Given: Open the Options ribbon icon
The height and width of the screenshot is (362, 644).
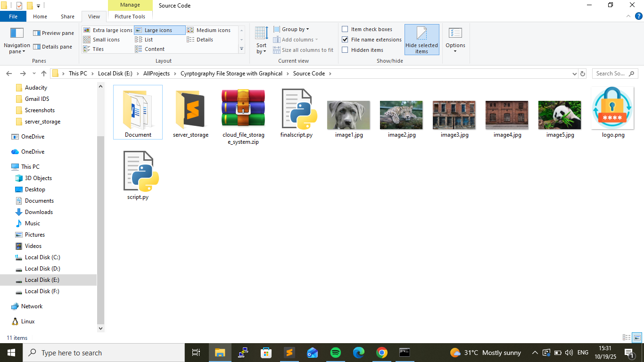Looking at the screenshot, I should [x=455, y=34].
